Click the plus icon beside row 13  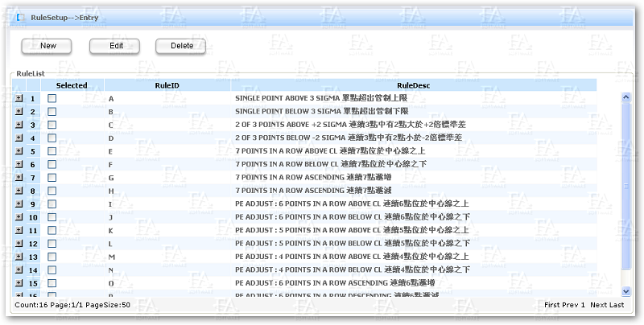pos(19,257)
